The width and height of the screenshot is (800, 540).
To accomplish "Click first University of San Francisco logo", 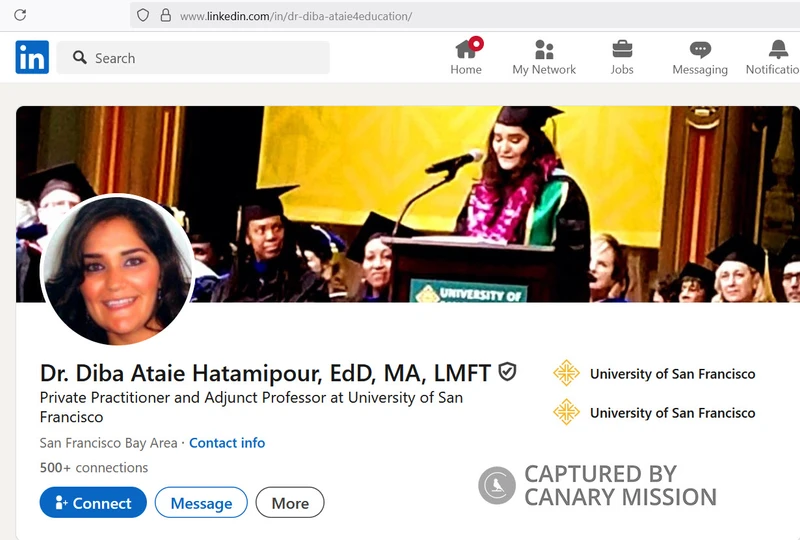I will click(x=566, y=373).
